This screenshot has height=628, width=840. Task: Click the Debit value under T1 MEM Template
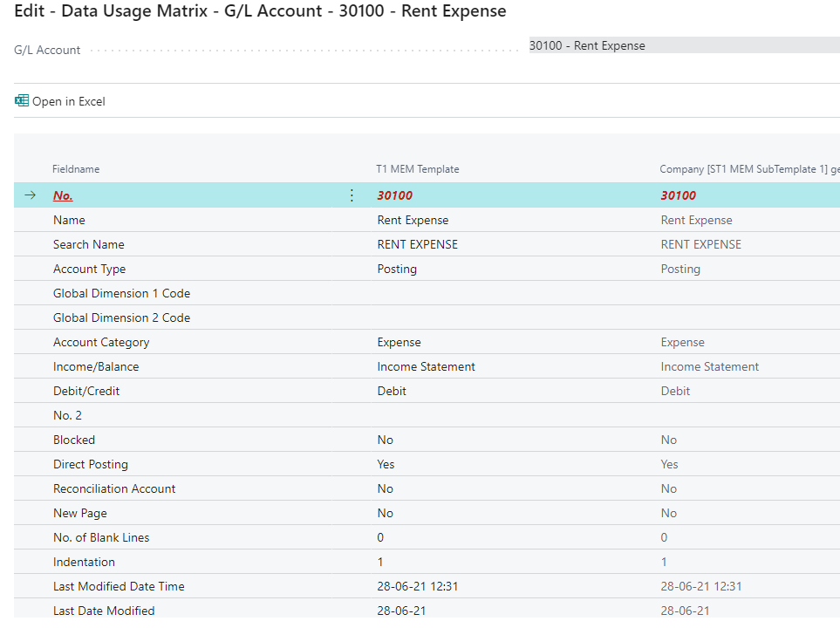coord(392,391)
